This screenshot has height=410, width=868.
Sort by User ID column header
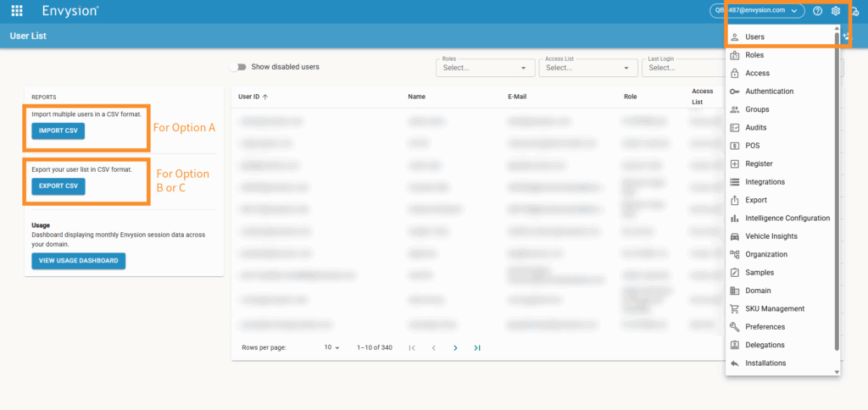pyautogui.click(x=253, y=97)
